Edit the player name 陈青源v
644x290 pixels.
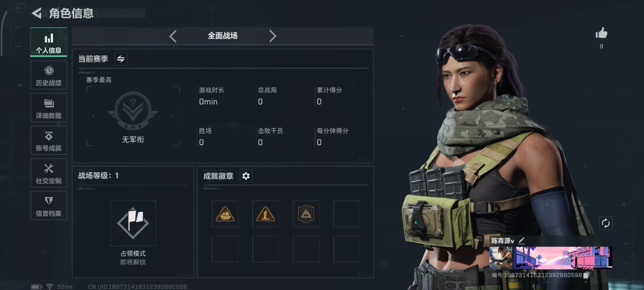coord(522,241)
